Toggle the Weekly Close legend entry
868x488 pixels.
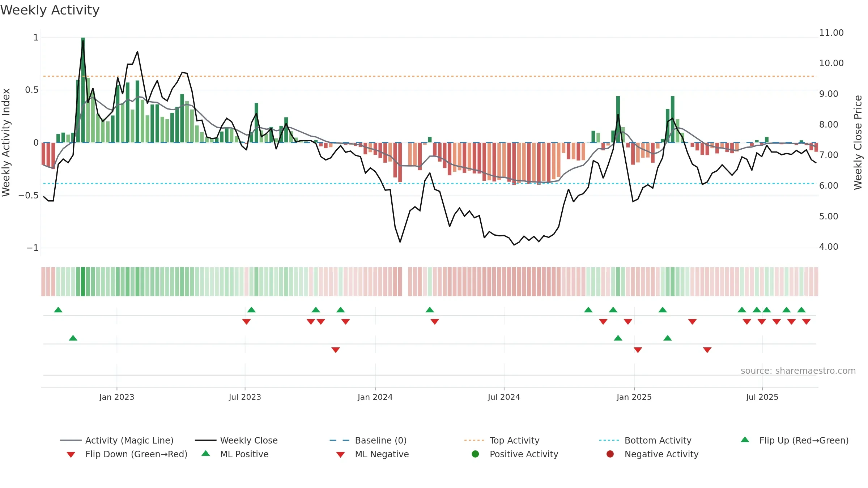tap(236, 440)
